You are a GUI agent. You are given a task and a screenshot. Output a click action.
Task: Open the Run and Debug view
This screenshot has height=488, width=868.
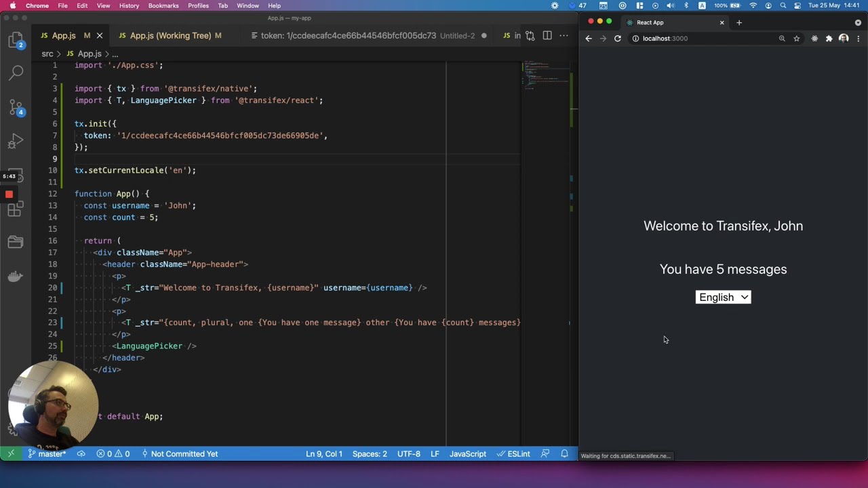[x=16, y=141]
